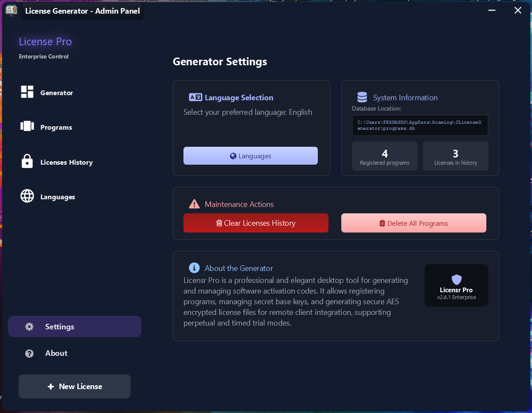Click the translate icon beside Language Selection
Screen dimensions: 532x413
(195, 97)
